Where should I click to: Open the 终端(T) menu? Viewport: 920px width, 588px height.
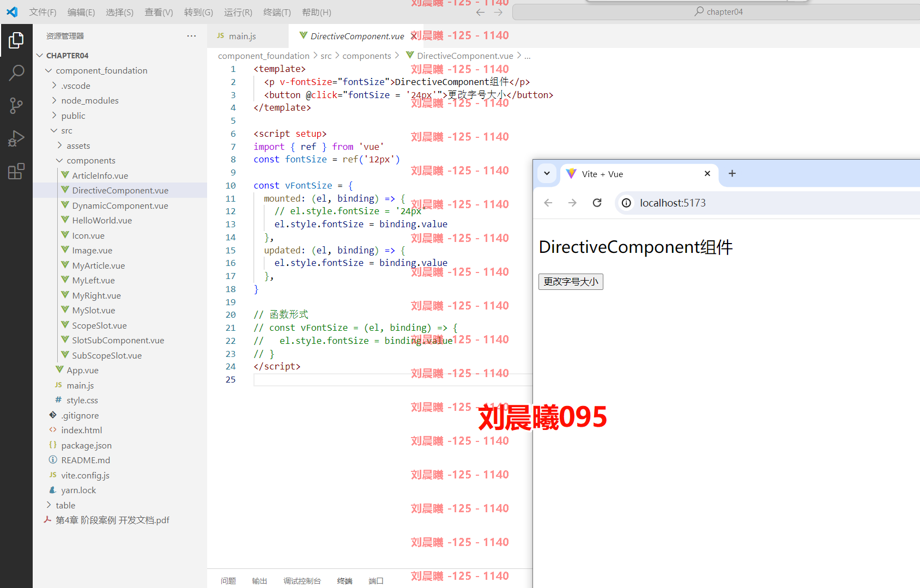pos(277,12)
